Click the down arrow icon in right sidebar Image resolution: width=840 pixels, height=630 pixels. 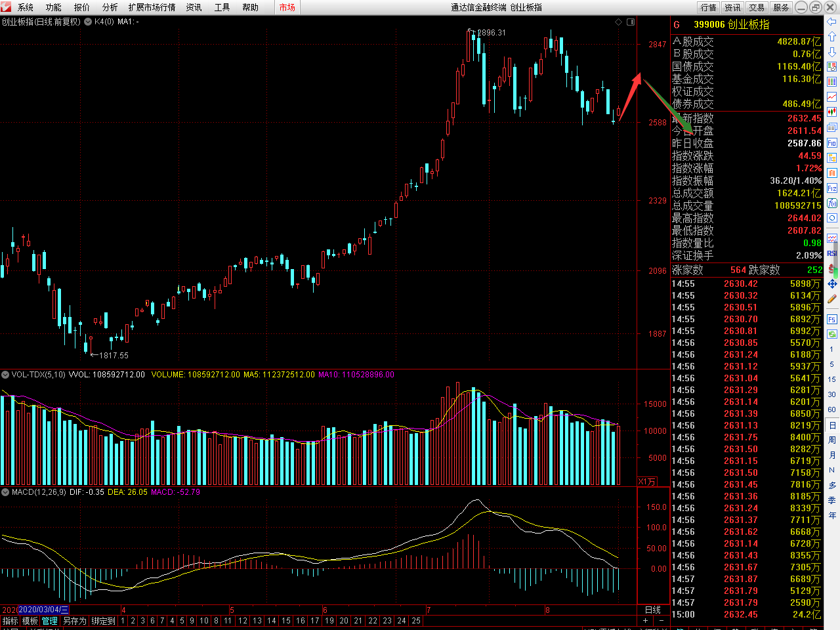pyautogui.click(x=831, y=52)
